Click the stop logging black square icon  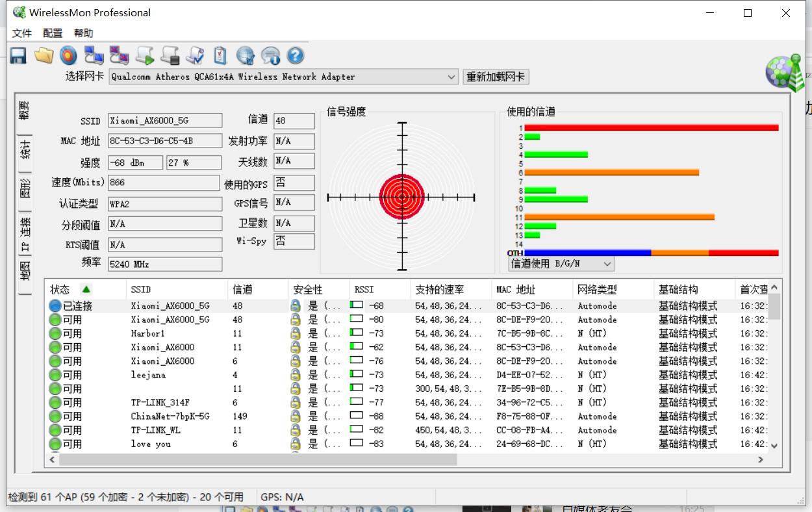[170, 55]
